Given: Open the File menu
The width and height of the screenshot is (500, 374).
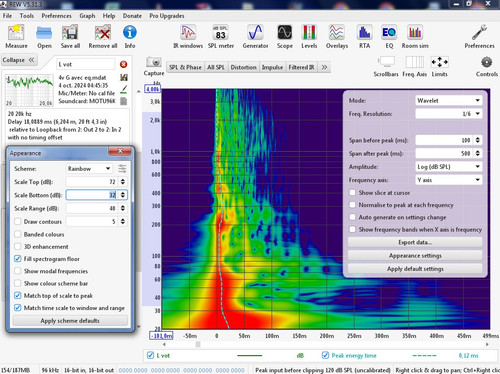Looking at the screenshot, I should coord(7,16).
